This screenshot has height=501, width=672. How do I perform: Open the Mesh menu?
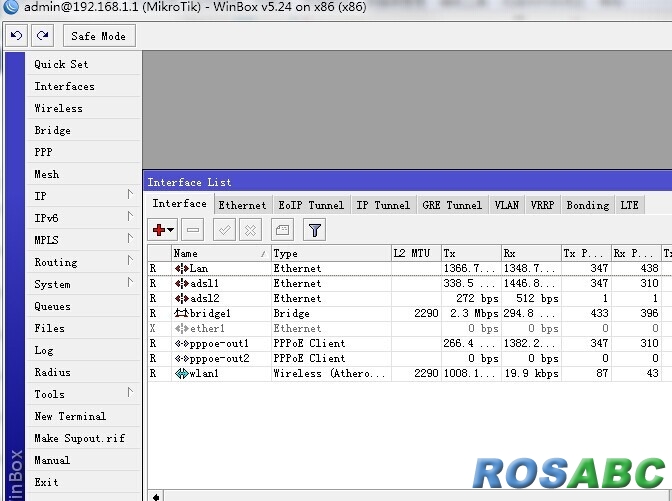[x=84, y=174]
